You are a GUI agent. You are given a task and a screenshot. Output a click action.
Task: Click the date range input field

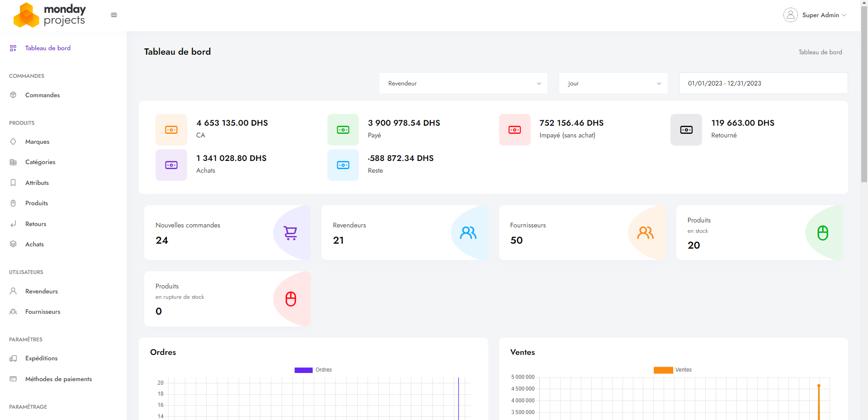763,83
